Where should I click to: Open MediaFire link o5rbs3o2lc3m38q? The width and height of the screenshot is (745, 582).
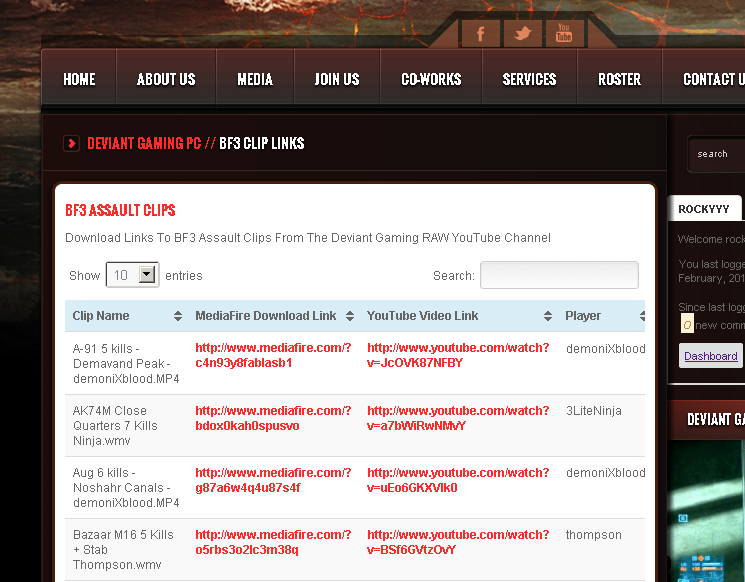[x=273, y=542]
